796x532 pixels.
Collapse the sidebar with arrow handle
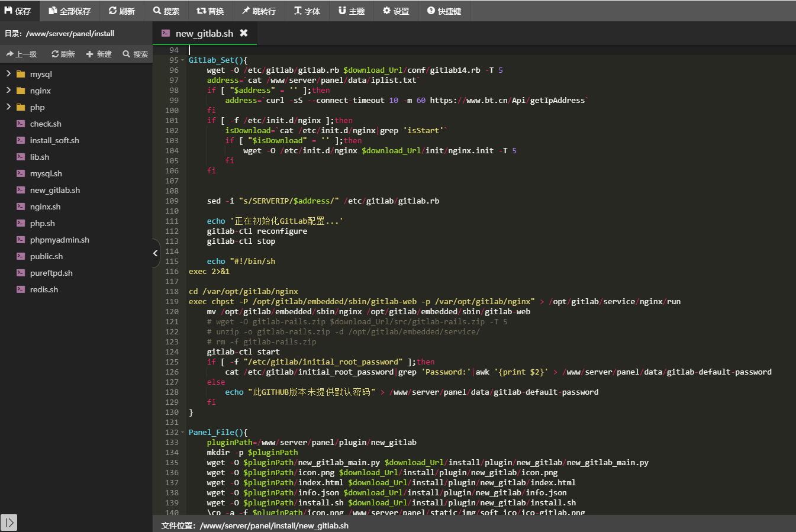tap(156, 253)
